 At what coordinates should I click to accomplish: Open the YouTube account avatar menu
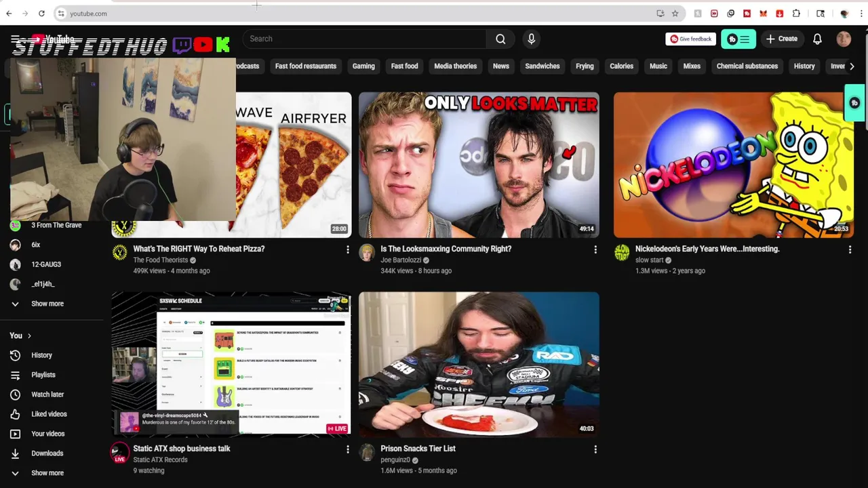tap(844, 39)
